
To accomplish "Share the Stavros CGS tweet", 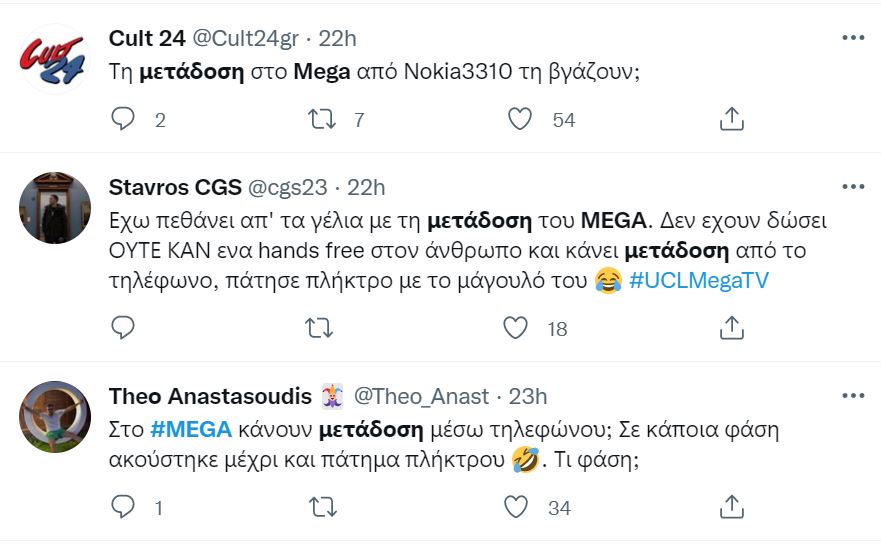I will click(x=732, y=328).
